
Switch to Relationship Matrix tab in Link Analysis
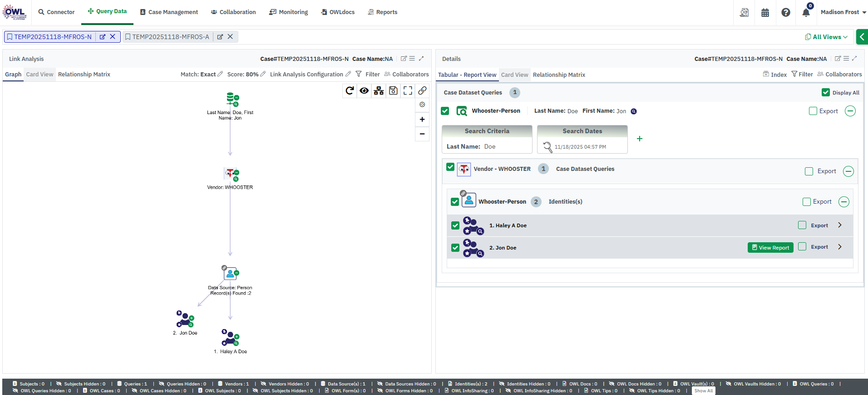tap(84, 75)
